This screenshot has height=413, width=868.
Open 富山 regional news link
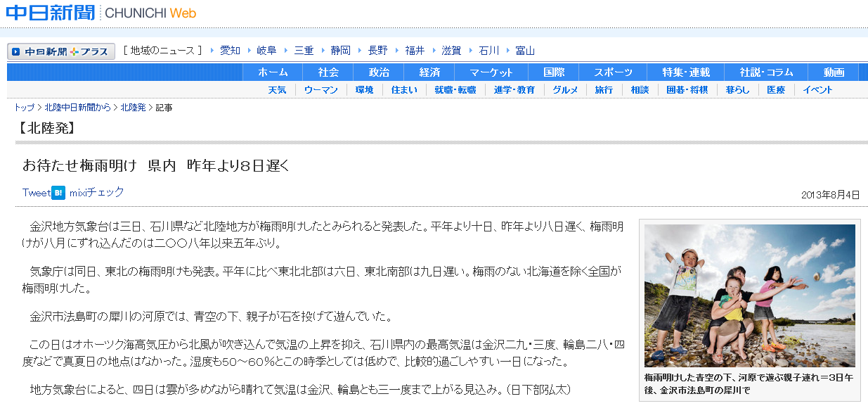pos(525,51)
